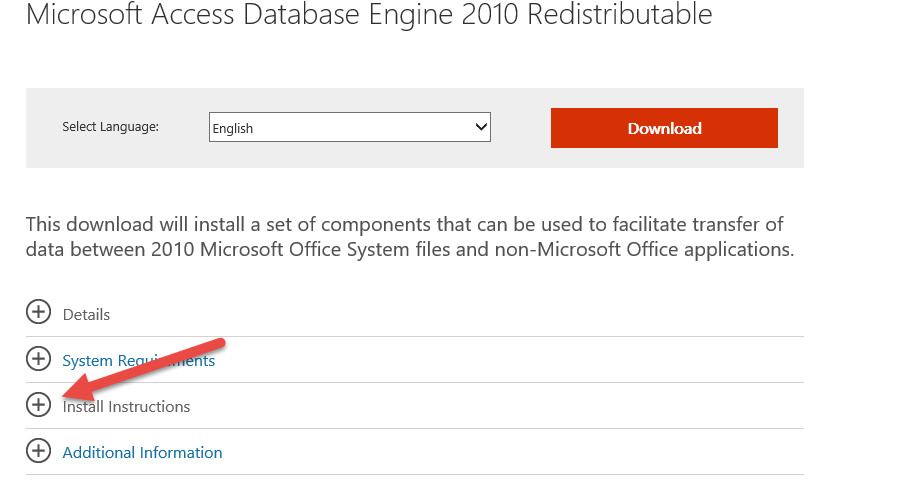Expand System Requirements using the plus icon
The width and height of the screenshot is (908, 496).
[38, 359]
